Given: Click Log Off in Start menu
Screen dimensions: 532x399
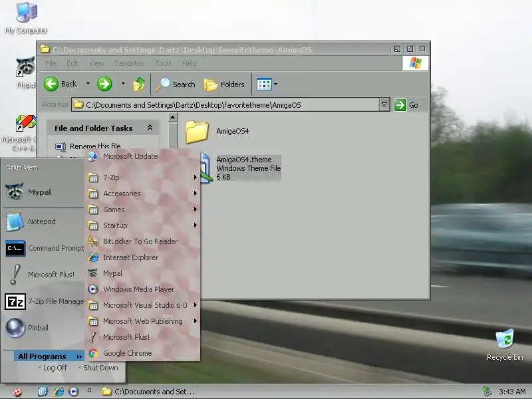Looking at the screenshot, I should pyautogui.click(x=53, y=368).
